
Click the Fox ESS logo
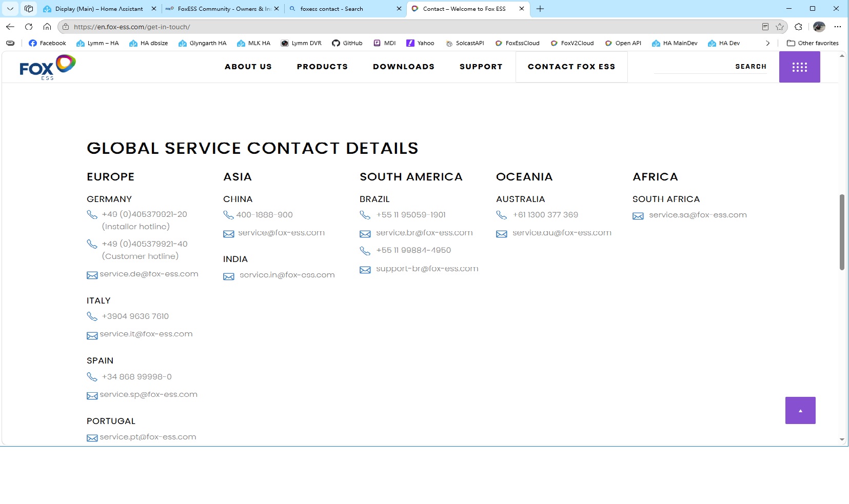48,67
